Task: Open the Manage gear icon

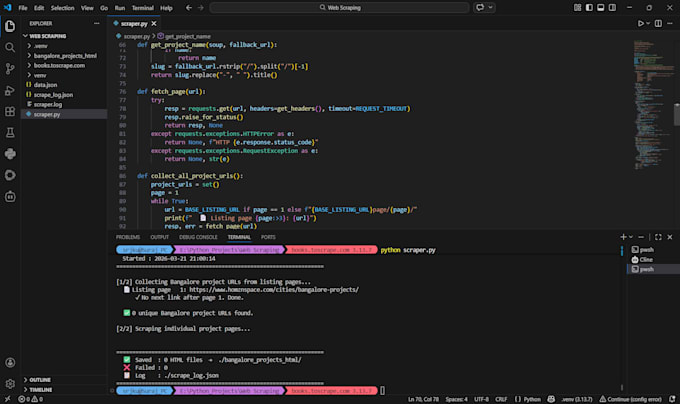Action: (10, 384)
